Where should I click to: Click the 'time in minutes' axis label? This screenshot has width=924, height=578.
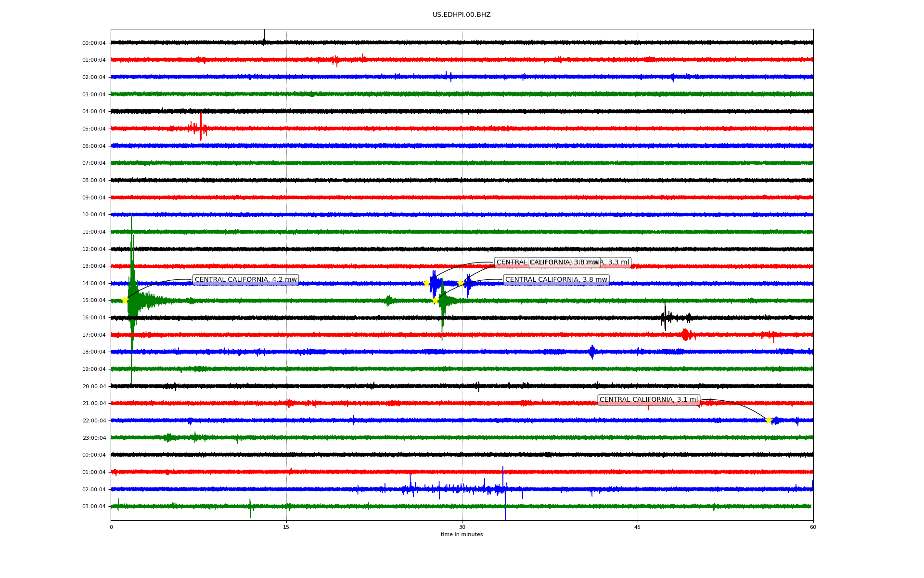[x=462, y=534]
